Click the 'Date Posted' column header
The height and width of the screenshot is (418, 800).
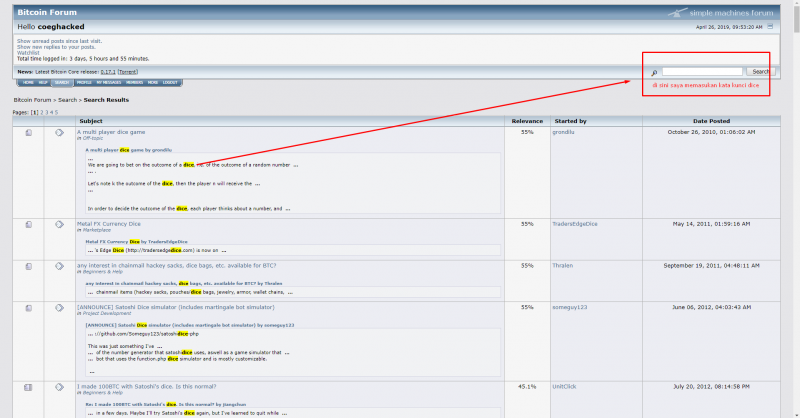click(711, 121)
